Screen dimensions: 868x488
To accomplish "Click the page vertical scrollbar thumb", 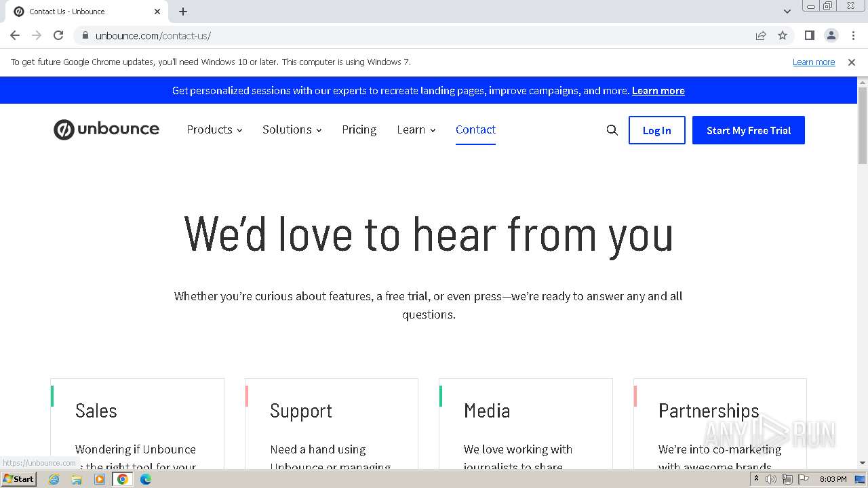I will 863,126.
